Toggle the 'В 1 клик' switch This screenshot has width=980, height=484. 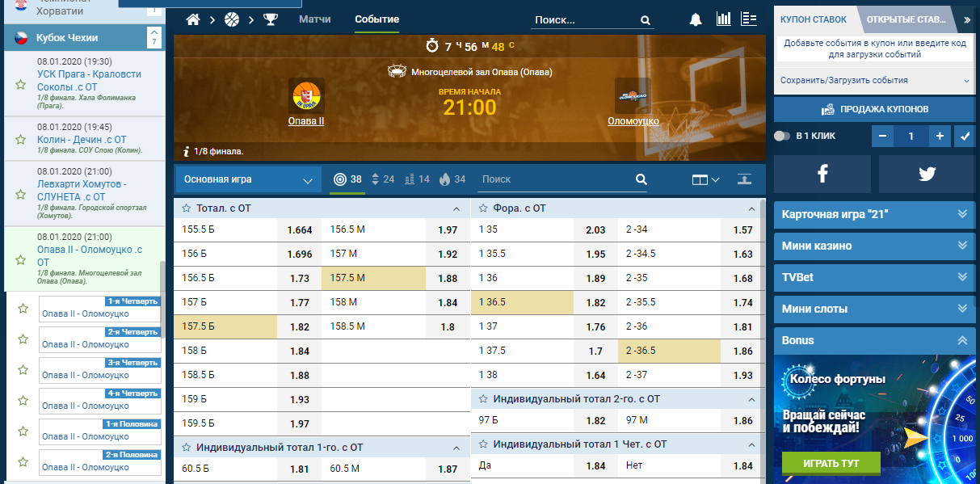(x=782, y=136)
